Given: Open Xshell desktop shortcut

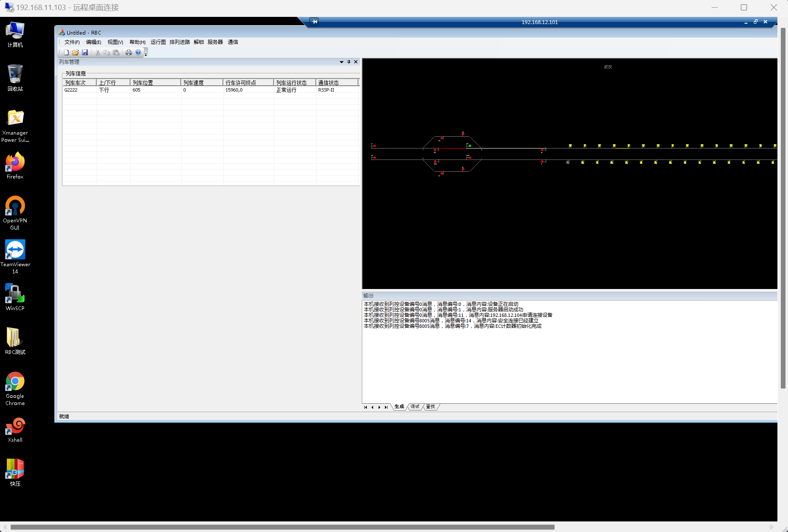Looking at the screenshot, I should pos(15,430).
